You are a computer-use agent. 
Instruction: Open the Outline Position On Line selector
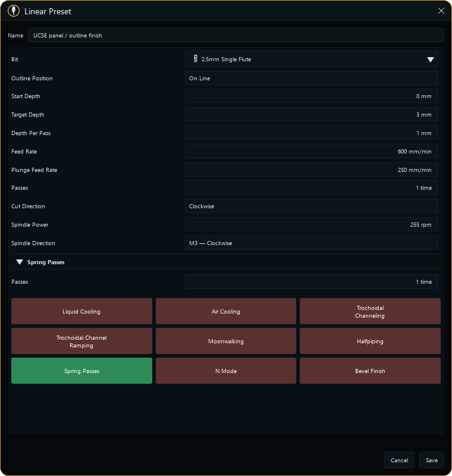311,78
